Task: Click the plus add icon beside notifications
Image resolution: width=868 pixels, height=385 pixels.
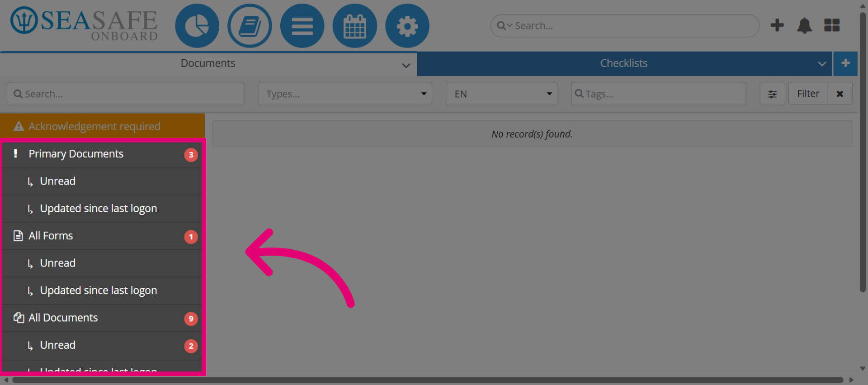Action: 777,25
